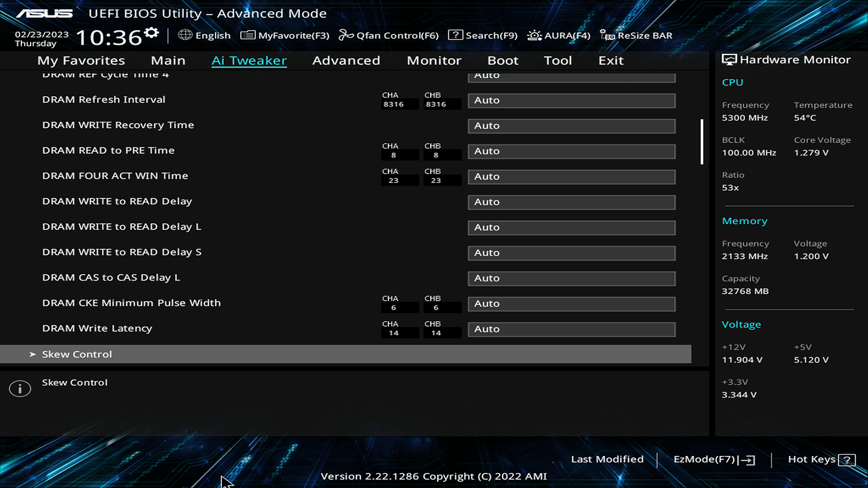Image resolution: width=868 pixels, height=488 pixels.
Task: Click the settings gear next to the clock
Action: coord(151,33)
